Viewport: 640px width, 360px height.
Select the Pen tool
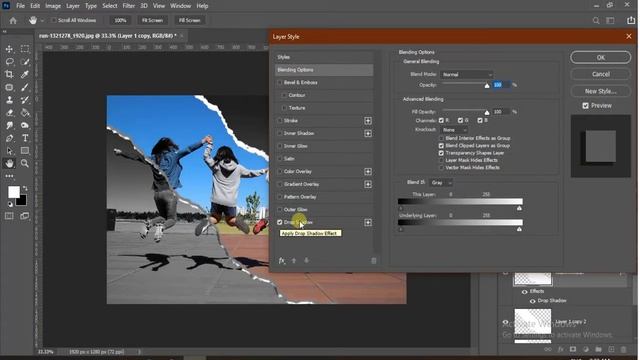click(9, 138)
